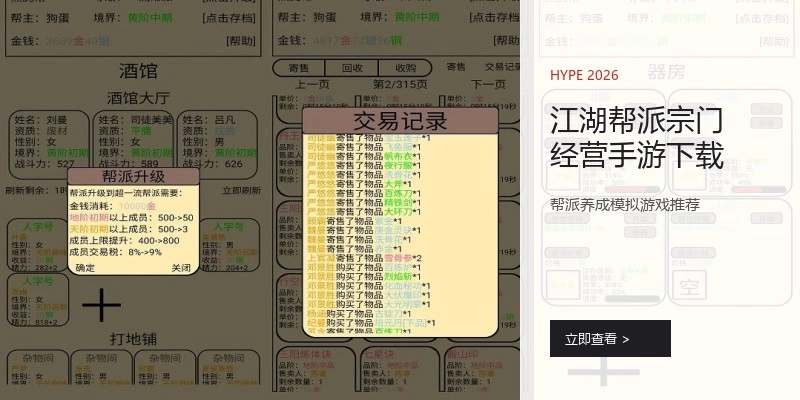The height and width of the screenshot is (400, 800).
Task: Click the faded 空 slot box in the ad background
Action: pos(689,285)
